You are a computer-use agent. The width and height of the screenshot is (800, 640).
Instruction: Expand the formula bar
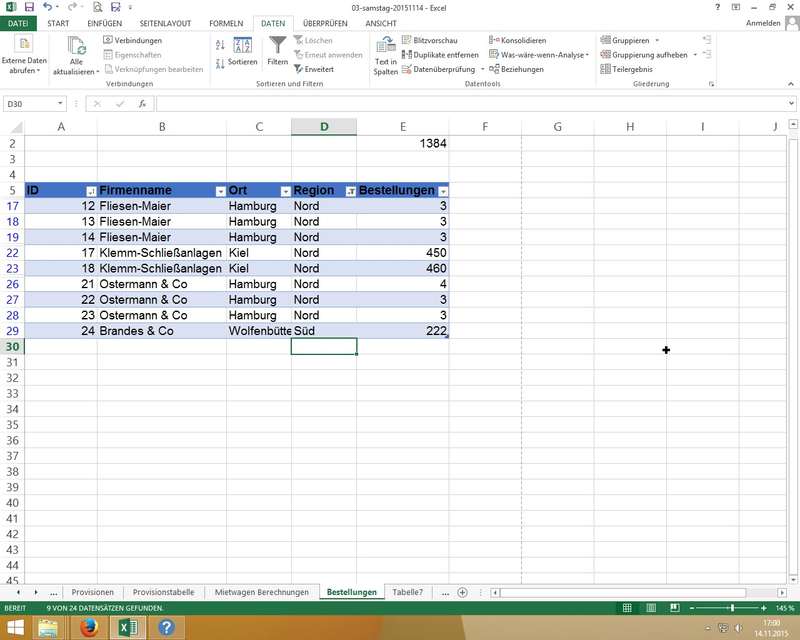point(791,104)
